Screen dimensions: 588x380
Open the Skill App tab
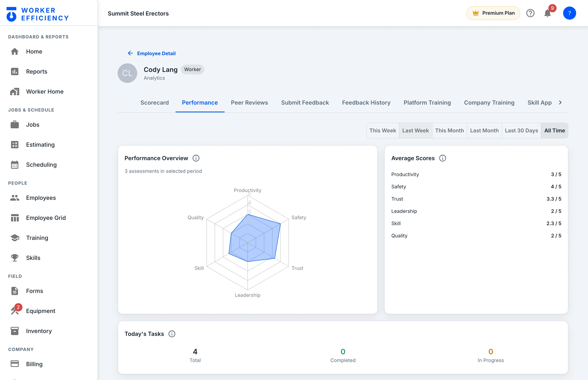[539, 102]
